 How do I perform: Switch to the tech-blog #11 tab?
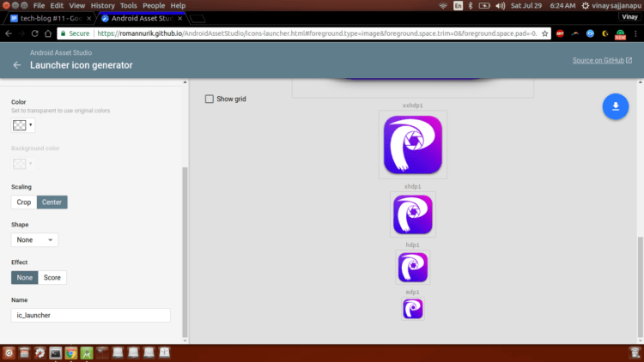coord(50,19)
